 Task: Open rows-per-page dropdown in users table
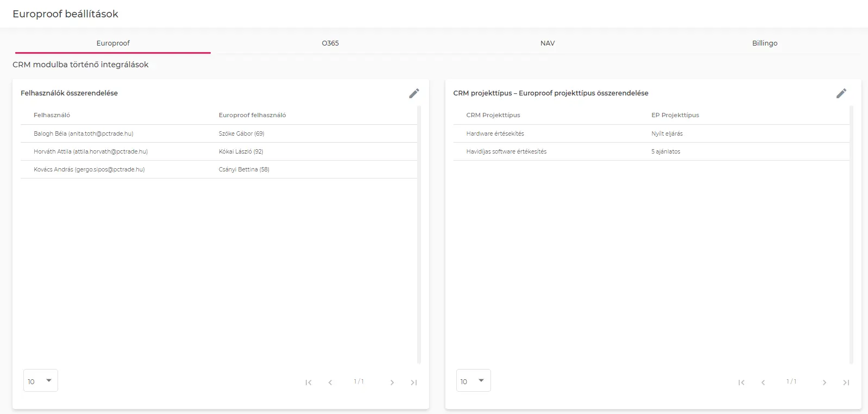pyautogui.click(x=41, y=381)
